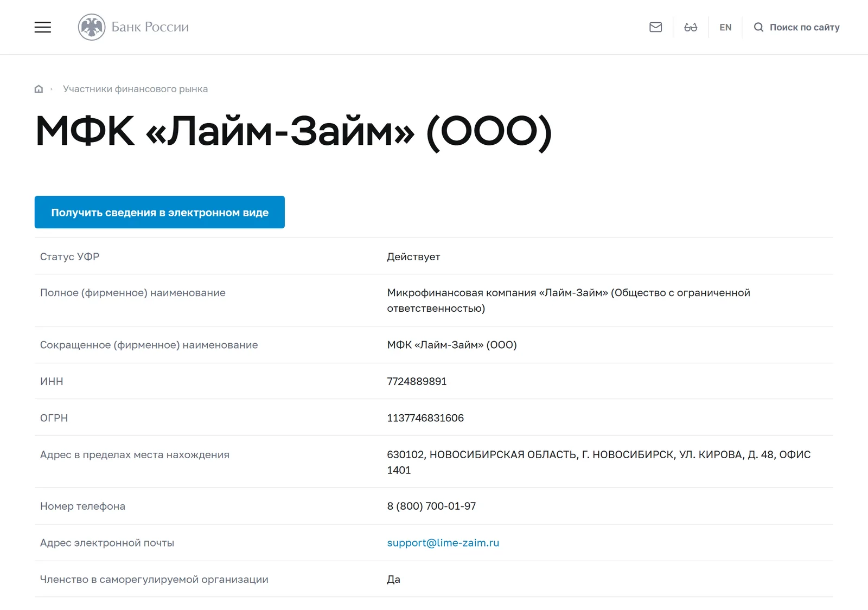
Task: Click the Сокращенное (фирменное) наименование label
Action: 149,345
